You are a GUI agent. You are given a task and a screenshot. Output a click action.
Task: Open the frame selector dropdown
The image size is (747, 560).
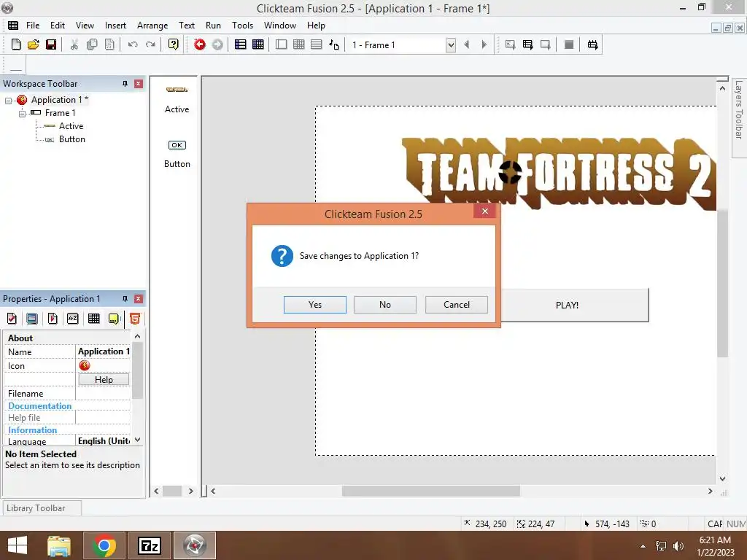[451, 45]
